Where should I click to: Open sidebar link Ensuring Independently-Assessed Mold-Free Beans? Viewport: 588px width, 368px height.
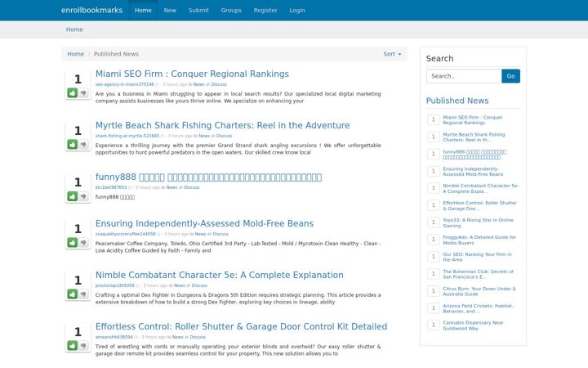[x=473, y=171]
